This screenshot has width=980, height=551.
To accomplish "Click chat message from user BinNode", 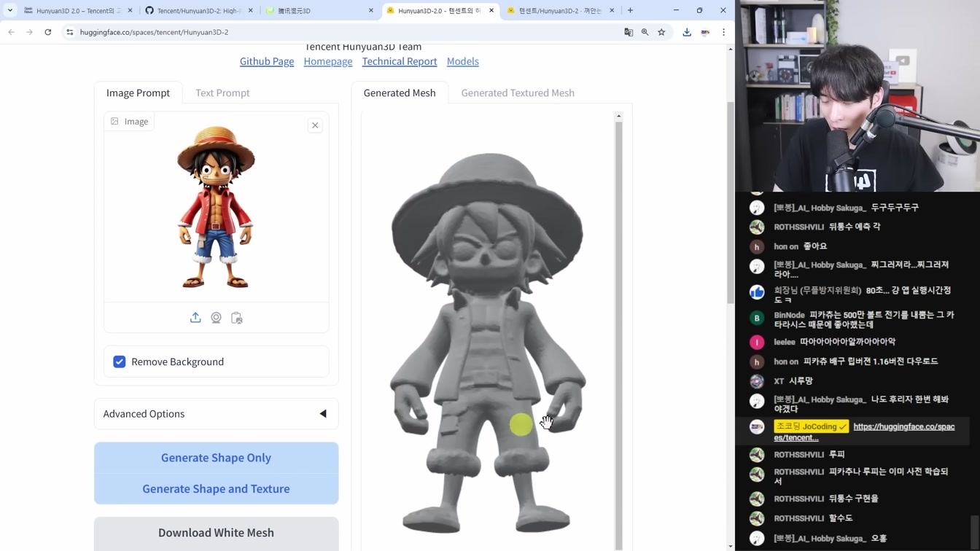I will click(x=853, y=319).
